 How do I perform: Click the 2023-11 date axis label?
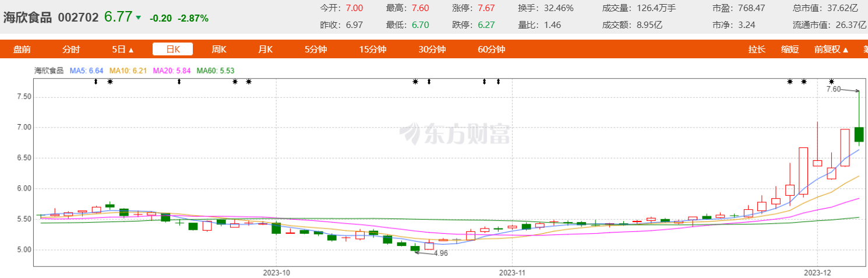pos(513,272)
